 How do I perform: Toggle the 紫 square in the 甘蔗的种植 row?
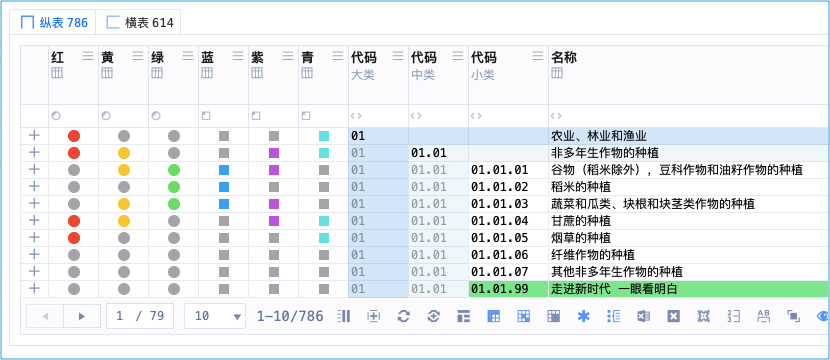274,221
